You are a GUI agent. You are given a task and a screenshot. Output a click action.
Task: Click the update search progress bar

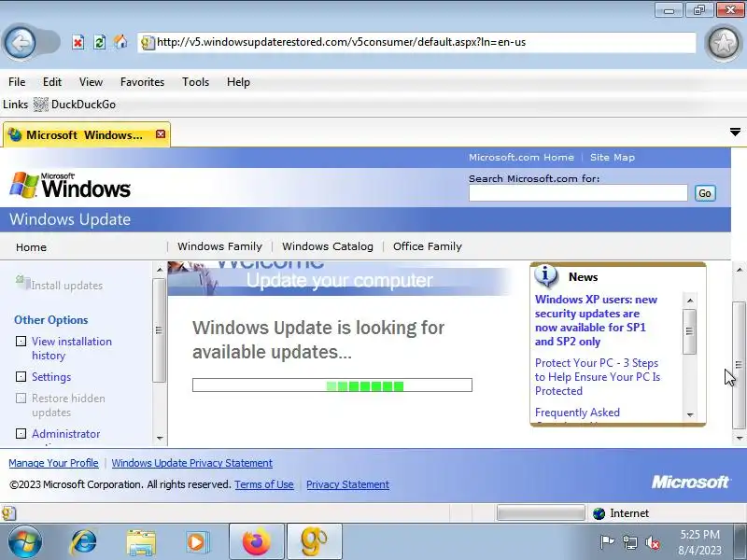pos(332,385)
